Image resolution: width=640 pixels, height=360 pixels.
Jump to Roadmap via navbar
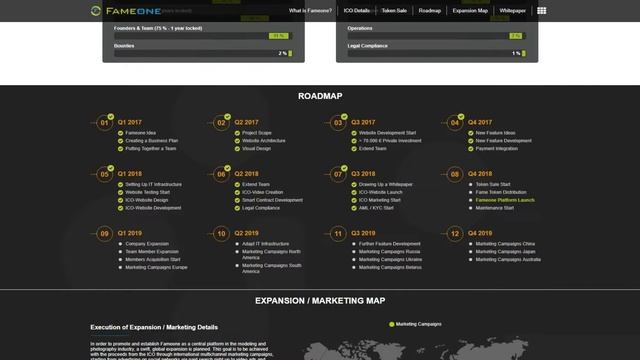pyautogui.click(x=430, y=11)
